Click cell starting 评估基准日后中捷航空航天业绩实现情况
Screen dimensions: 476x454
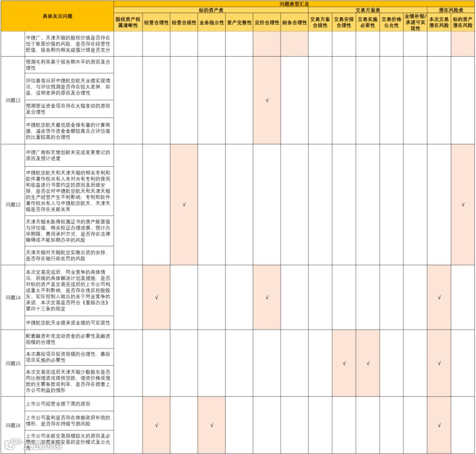(69, 87)
